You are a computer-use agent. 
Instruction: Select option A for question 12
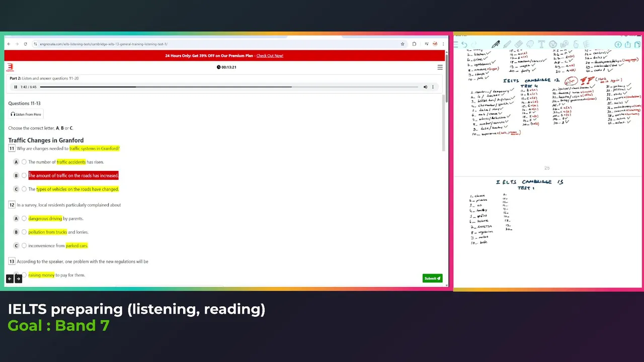tap(24, 218)
